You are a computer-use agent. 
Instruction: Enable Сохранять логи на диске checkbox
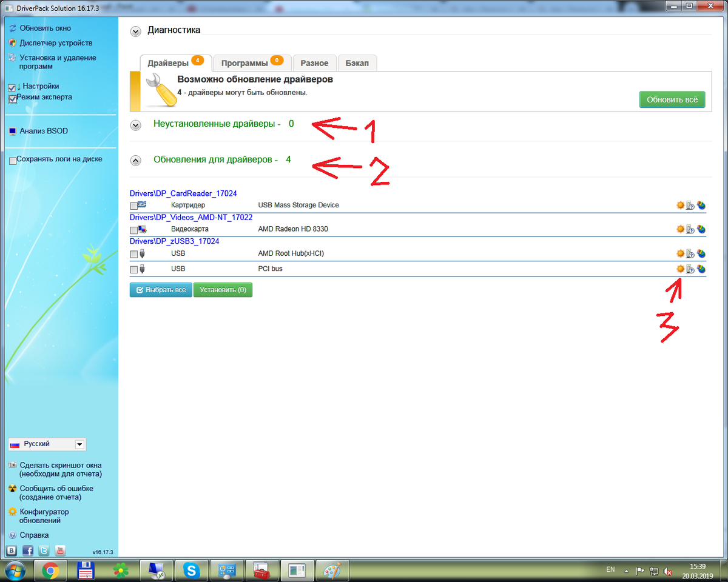[13, 161]
